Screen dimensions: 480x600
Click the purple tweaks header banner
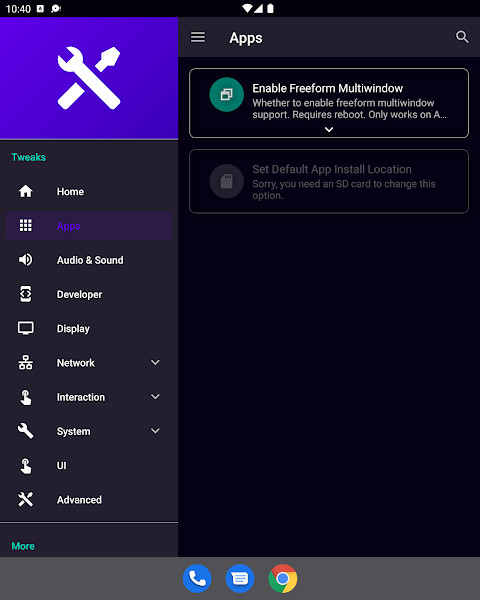pyautogui.click(x=89, y=78)
